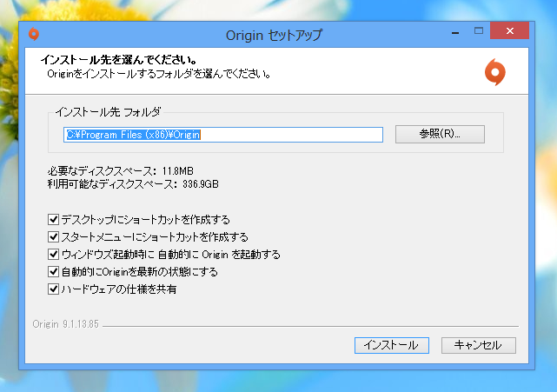This screenshot has width=557, height=392.
Task: Click the Origin セットアップ window title
Action: (x=274, y=35)
